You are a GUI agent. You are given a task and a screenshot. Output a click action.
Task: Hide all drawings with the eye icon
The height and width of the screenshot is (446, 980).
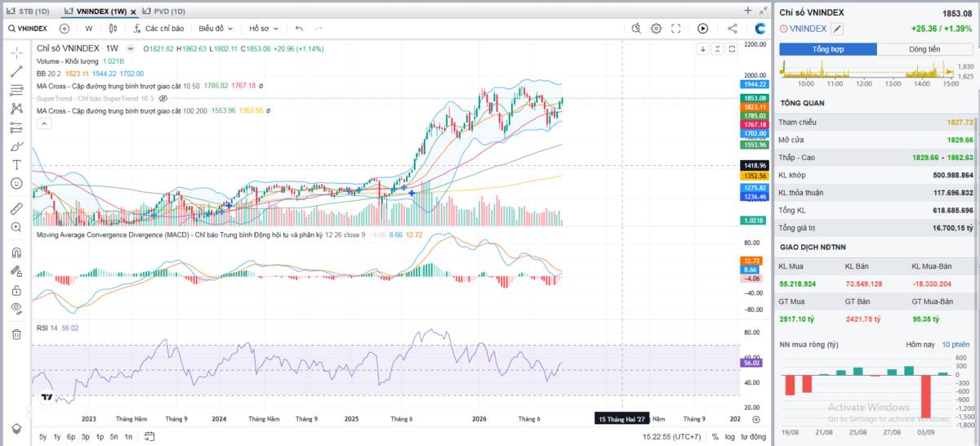(x=16, y=308)
